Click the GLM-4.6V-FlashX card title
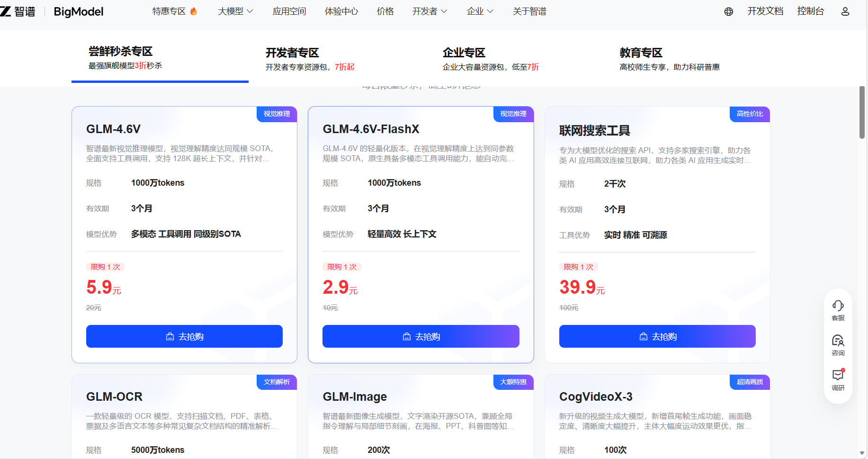868x459 pixels. pos(371,129)
